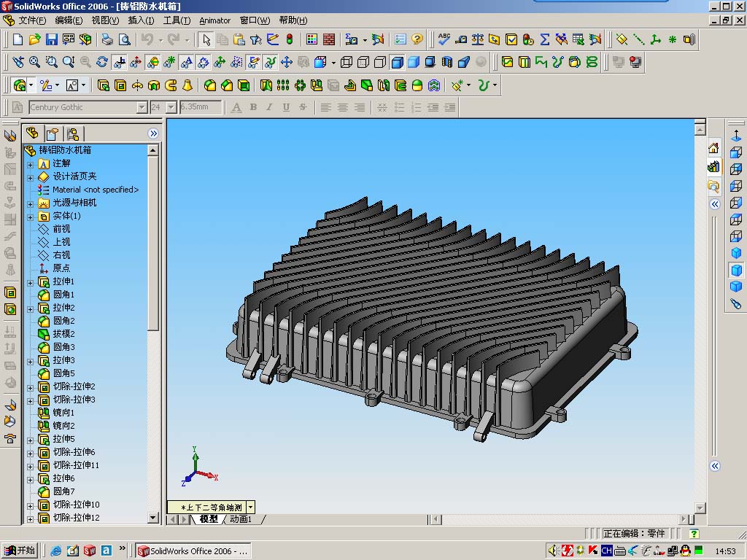This screenshot has height=560, width=747.
Task: Activate the Select arrow cursor tool
Action: (206, 39)
